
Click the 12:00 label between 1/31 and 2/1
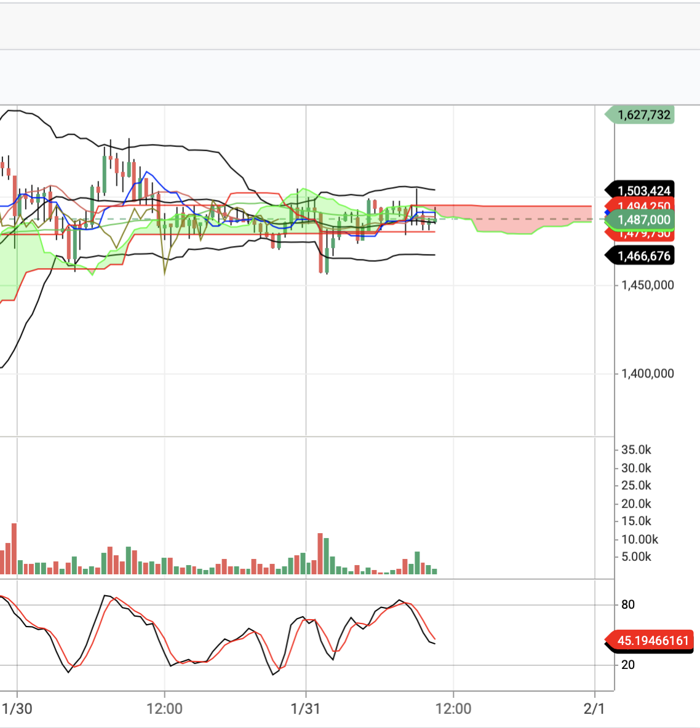(x=453, y=708)
